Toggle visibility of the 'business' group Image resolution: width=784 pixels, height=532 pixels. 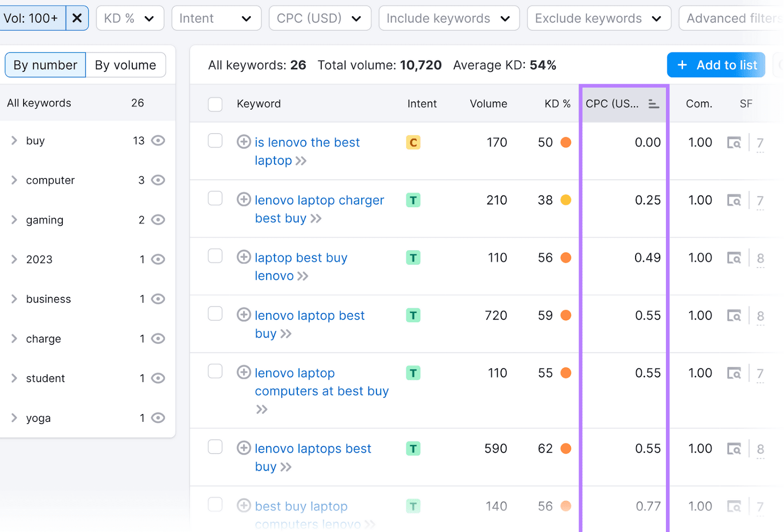(x=158, y=299)
